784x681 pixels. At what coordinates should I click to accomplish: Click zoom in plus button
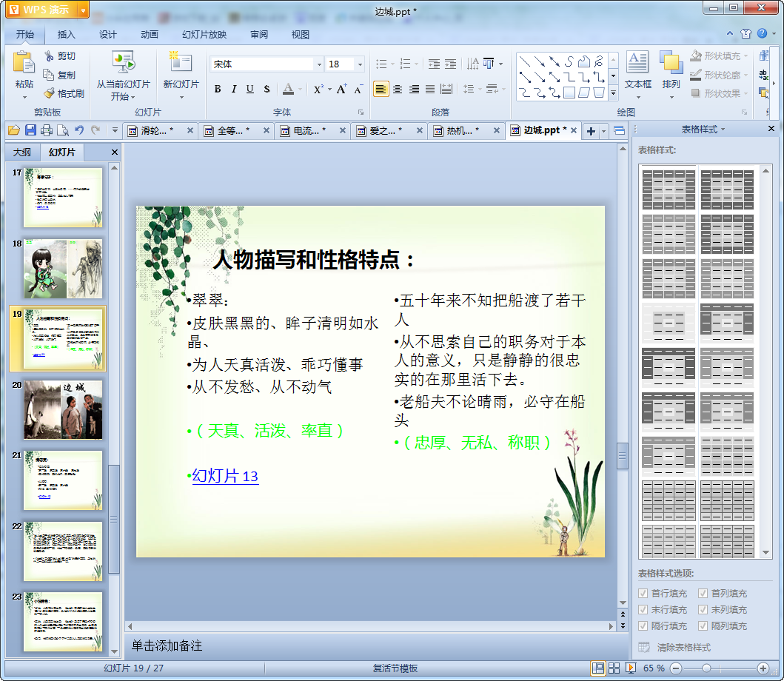point(763,668)
